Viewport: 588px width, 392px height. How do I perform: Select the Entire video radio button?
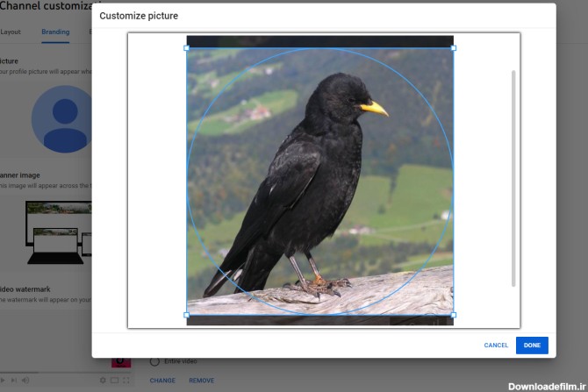click(x=154, y=361)
